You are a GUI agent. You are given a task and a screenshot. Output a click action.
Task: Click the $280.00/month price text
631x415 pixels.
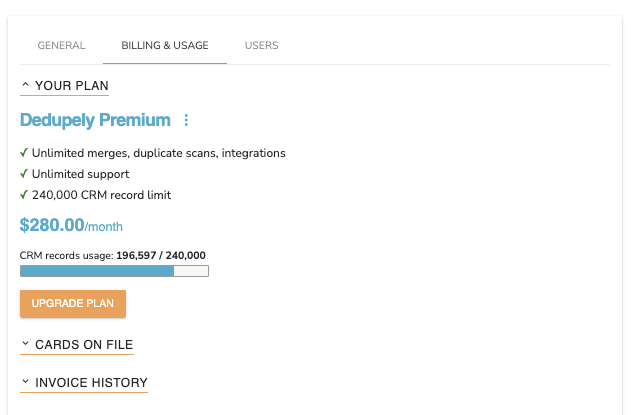[x=71, y=226]
